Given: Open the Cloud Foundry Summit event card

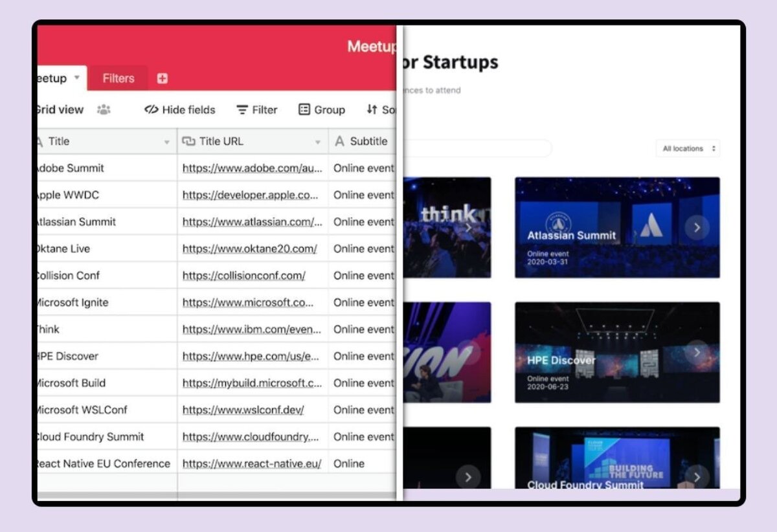Looking at the screenshot, I should [617, 458].
